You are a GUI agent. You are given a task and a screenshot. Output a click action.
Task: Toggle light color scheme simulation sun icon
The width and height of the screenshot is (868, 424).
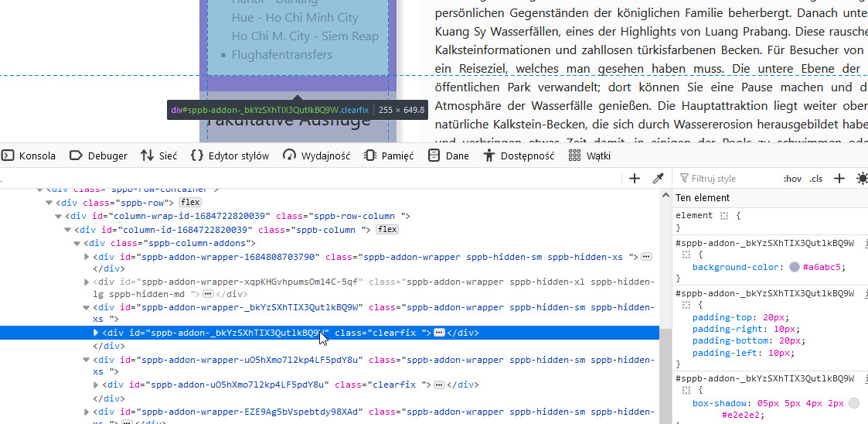[x=862, y=179]
